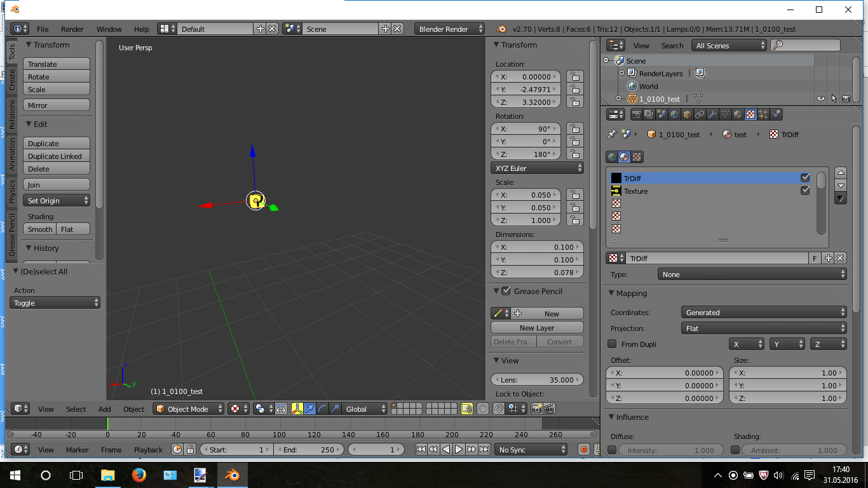The width and height of the screenshot is (868, 488).
Task: Click the rotate manipulator arc icon
Action: pyautogui.click(x=322, y=409)
